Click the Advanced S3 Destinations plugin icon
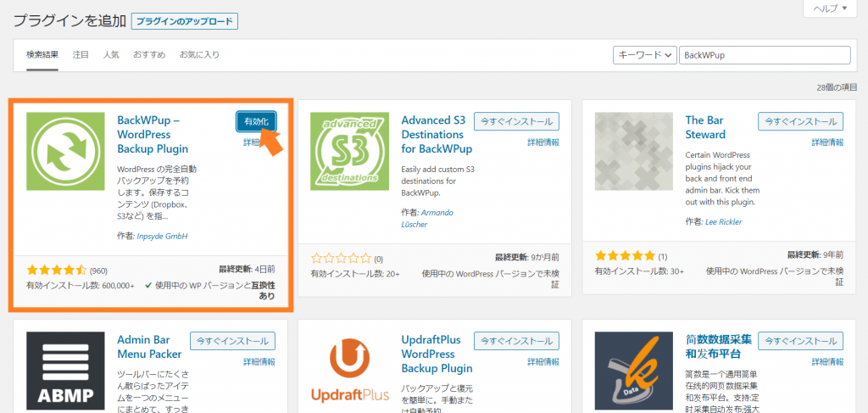Screen dimensions: 868x413 click(x=349, y=151)
